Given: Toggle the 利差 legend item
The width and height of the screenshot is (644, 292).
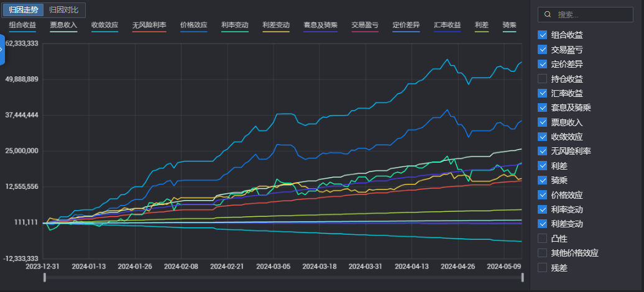Looking at the screenshot, I should point(481,25).
